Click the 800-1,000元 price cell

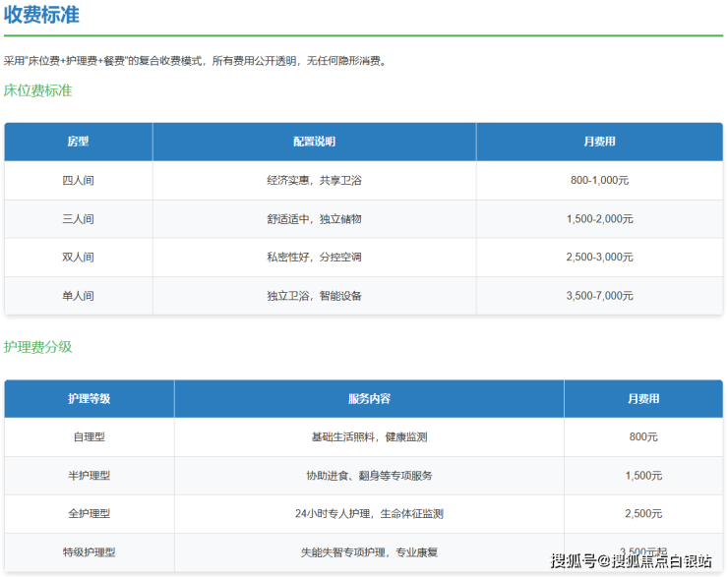click(x=599, y=181)
